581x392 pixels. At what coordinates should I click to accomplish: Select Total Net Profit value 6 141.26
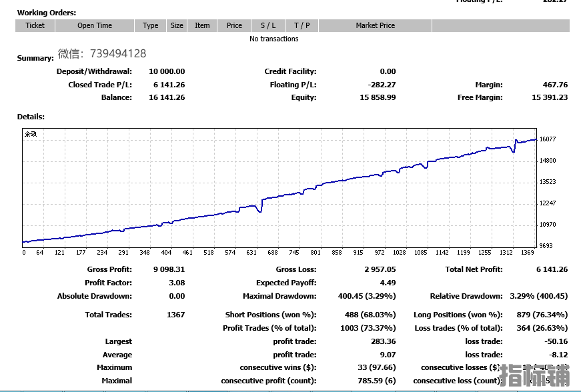pyautogui.click(x=552, y=269)
